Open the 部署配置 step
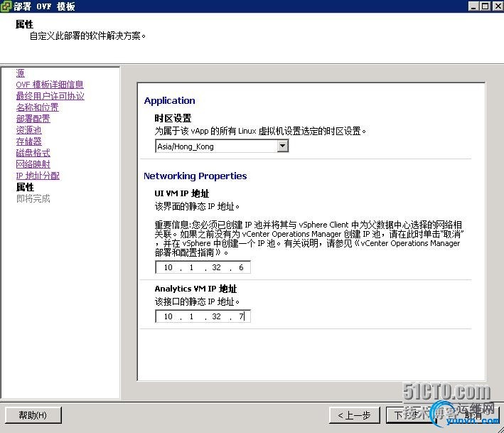Image resolution: width=504 pixels, height=433 pixels. pyautogui.click(x=33, y=119)
